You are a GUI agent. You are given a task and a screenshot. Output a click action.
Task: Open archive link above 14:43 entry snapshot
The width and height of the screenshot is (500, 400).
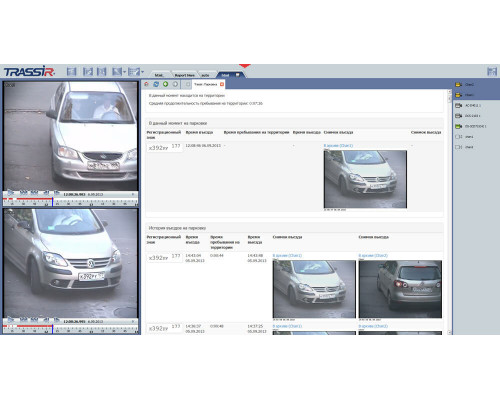(x=287, y=256)
